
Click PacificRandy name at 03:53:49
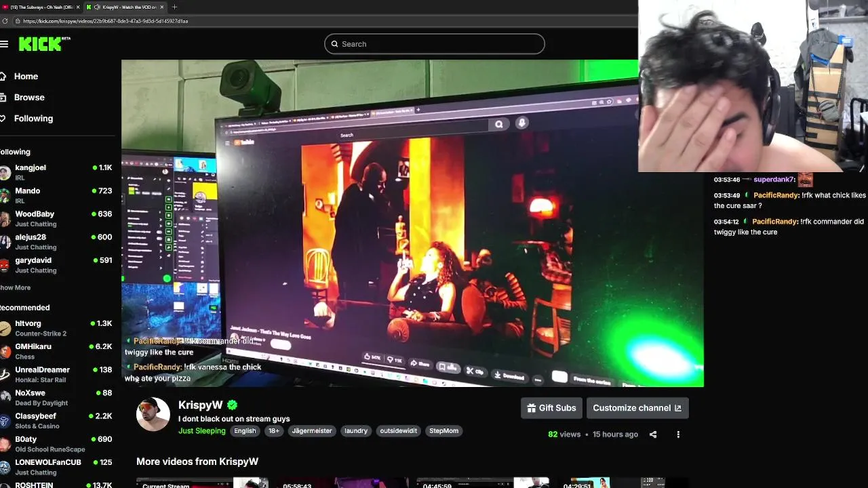tap(775, 195)
